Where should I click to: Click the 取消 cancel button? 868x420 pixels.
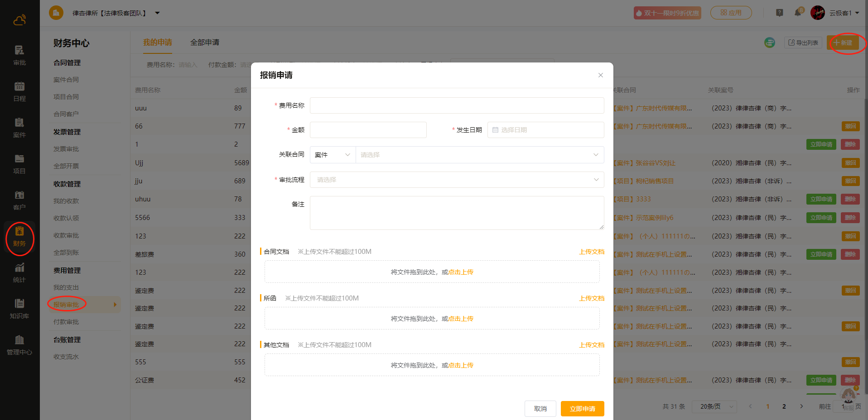[x=540, y=409]
